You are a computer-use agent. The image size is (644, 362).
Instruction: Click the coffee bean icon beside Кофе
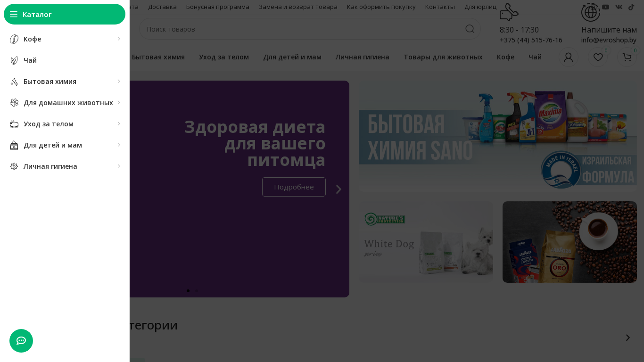(14, 39)
